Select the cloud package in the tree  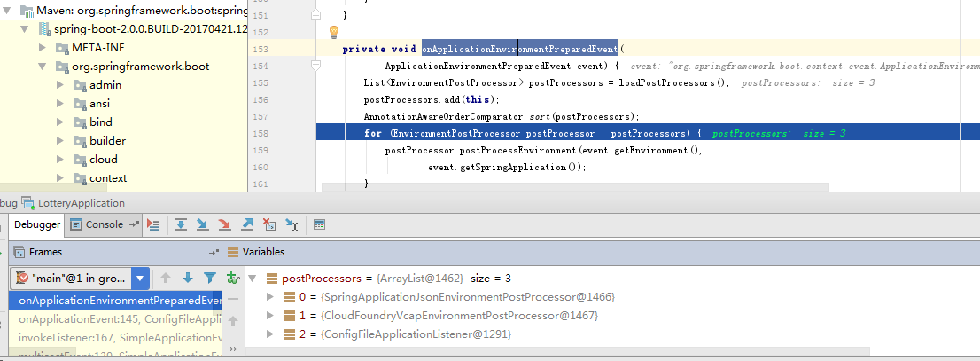coord(103,160)
